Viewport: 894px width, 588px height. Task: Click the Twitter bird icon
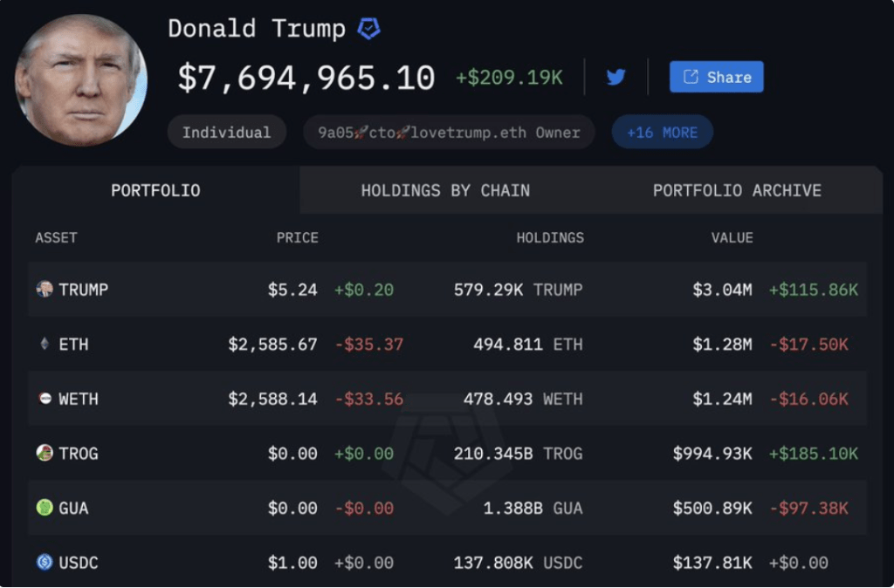click(616, 77)
